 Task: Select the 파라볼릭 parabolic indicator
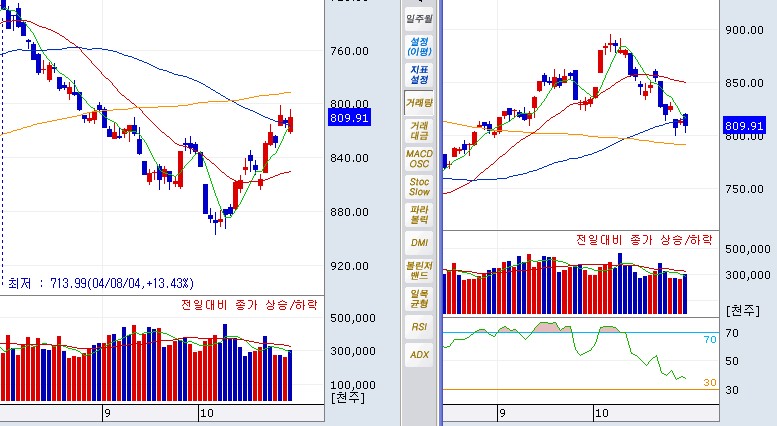click(419, 214)
